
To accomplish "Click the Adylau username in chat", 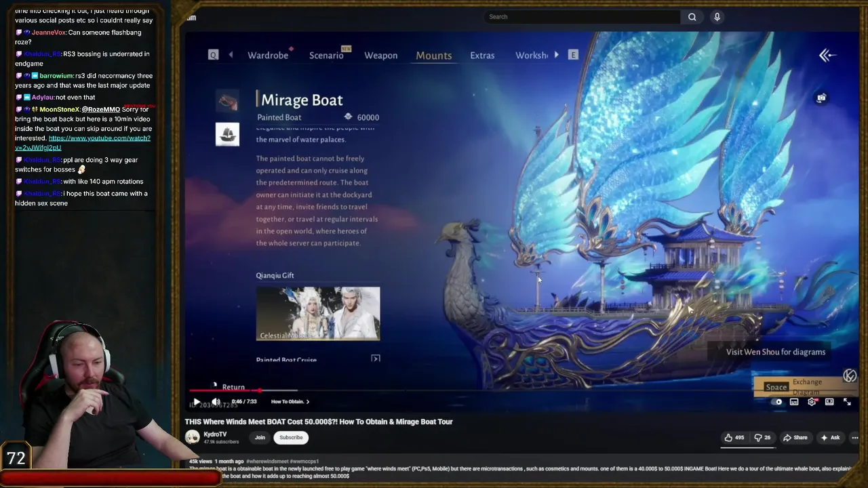I will (42, 98).
